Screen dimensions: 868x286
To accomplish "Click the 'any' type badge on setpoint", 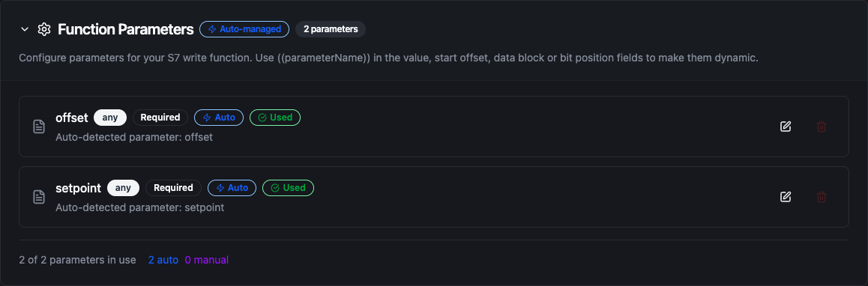I will [x=123, y=187].
